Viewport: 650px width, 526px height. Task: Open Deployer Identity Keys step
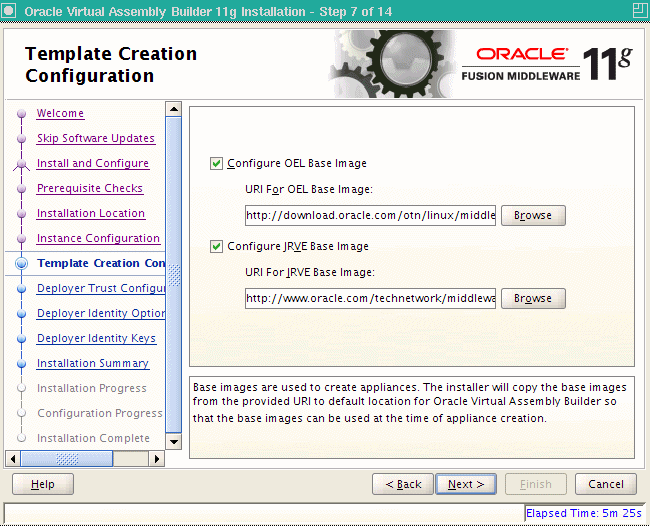coord(96,338)
